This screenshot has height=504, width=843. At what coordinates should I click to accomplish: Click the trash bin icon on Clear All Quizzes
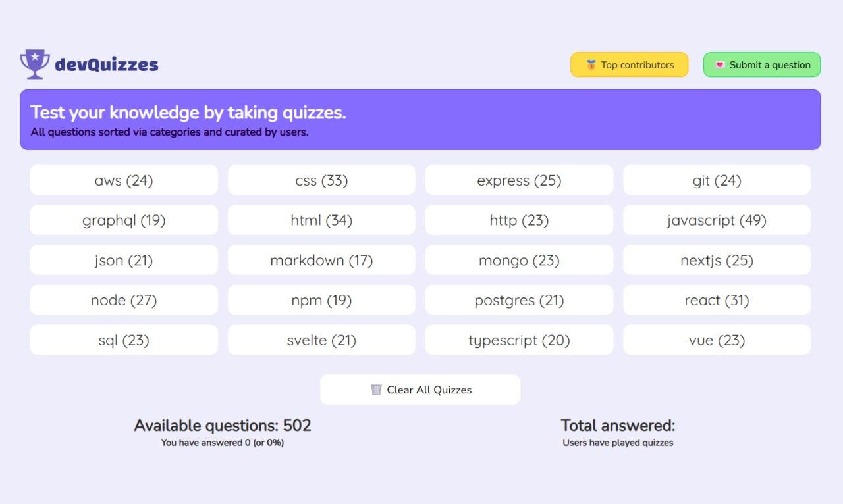376,390
